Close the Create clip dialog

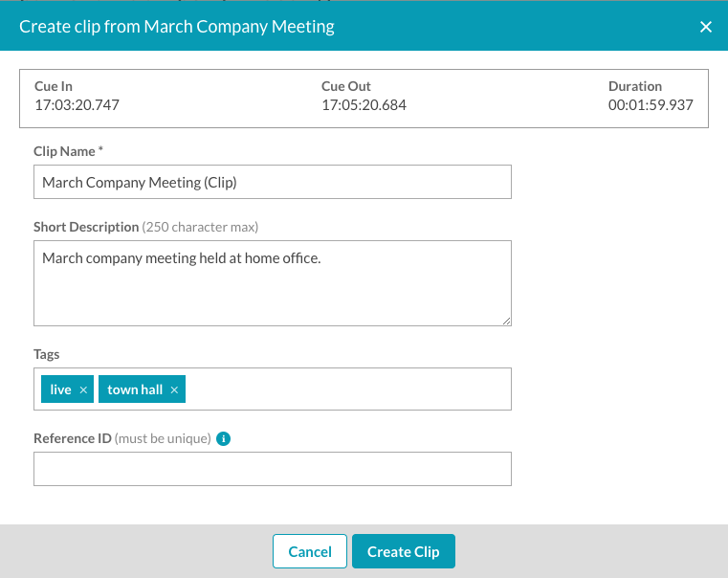tap(706, 27)
